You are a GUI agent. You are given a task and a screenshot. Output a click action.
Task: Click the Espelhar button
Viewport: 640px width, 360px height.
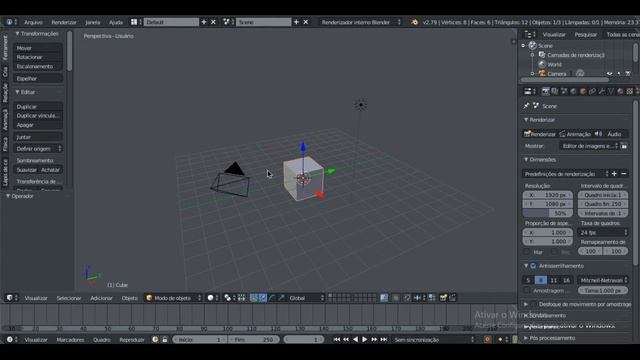(38, 78)
